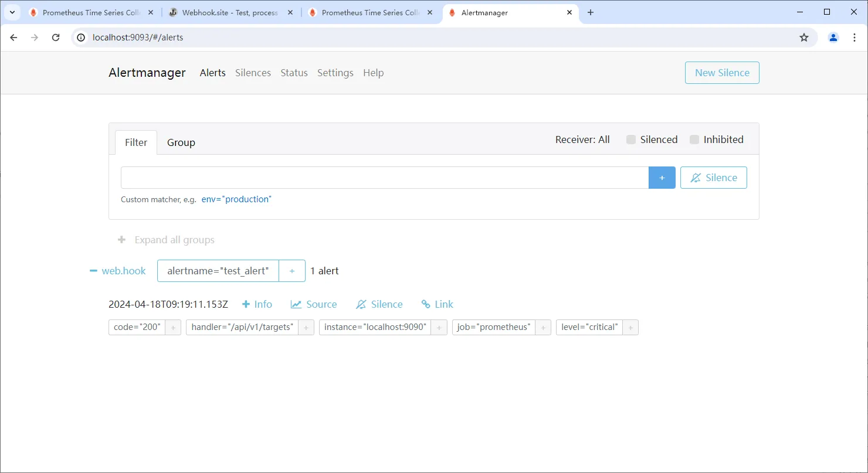The width and height of the screenshot is (868, 473).
Task: Switch to the Webhook.site browser tab
Action: click(x=230, y=12)
